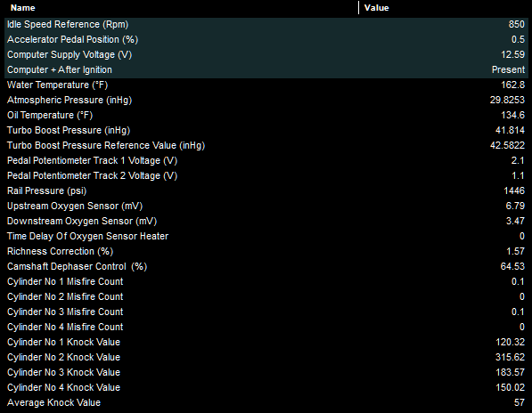Image resolution: width=532 pixels, height=413 pixels.
Task: Sort by the Name column header
Action: (182, 8)
